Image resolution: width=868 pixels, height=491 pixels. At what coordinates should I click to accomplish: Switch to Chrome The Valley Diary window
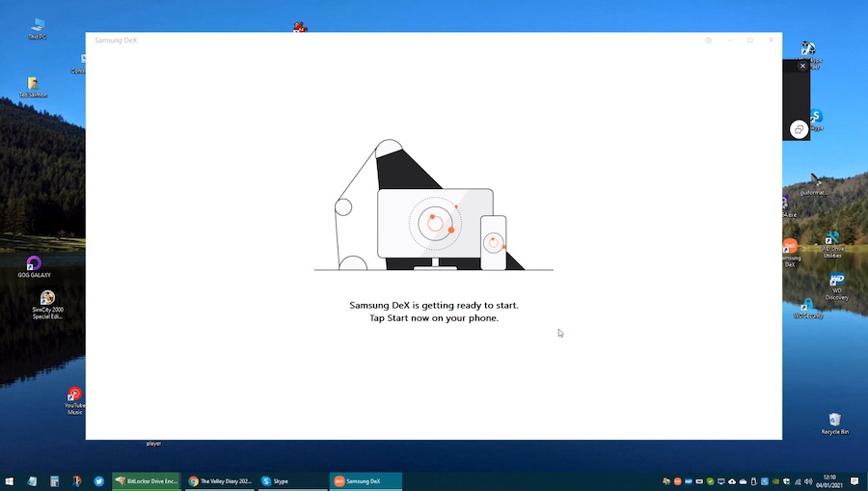tap(220, 481)
